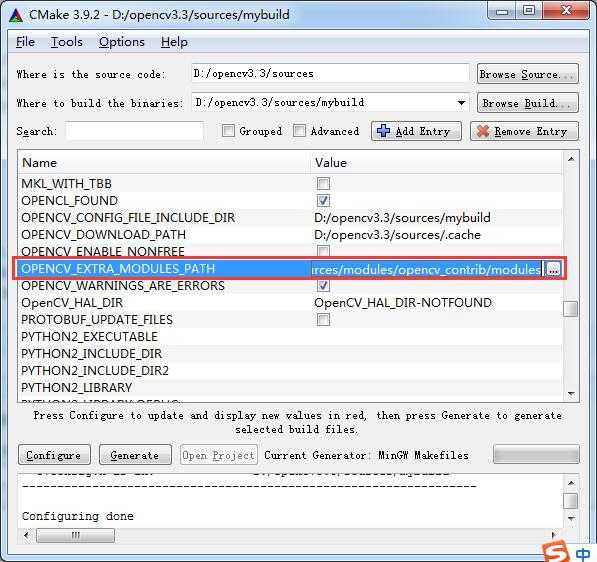The height and width of the screenshot is (562, 597).
Task: Select the PYTHON2_INCLUDE_DIR row
Action: (x=289, y=354)
